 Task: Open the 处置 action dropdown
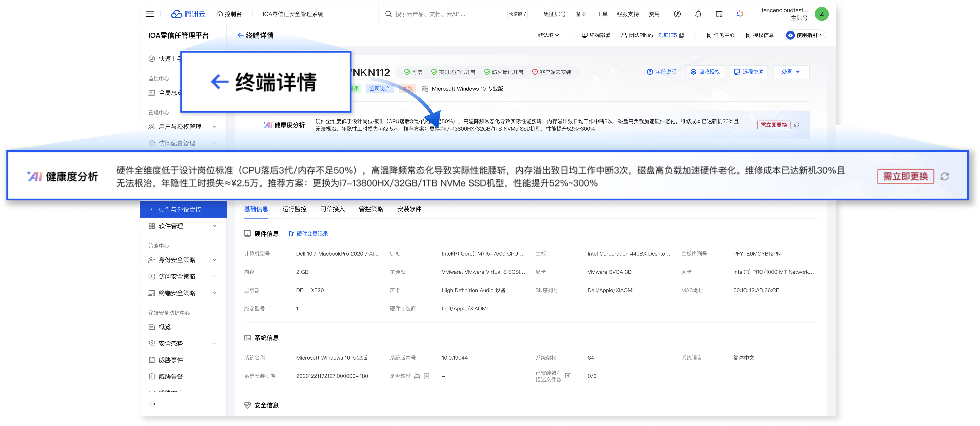point(791,72)
